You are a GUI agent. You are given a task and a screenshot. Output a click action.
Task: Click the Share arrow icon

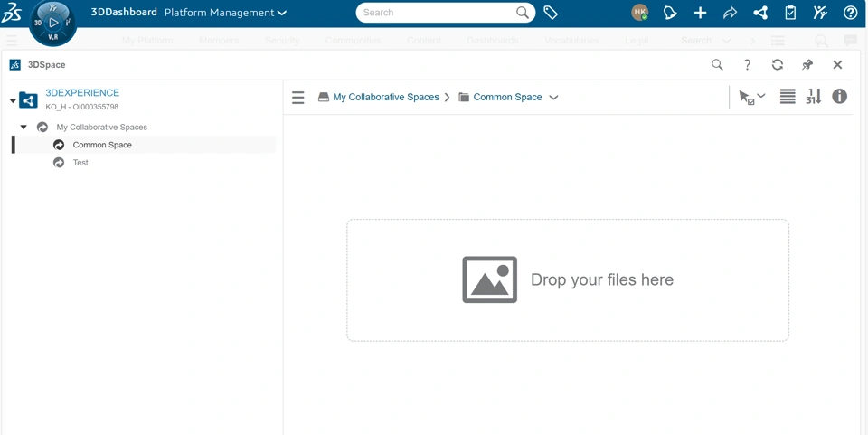point(731,12)
